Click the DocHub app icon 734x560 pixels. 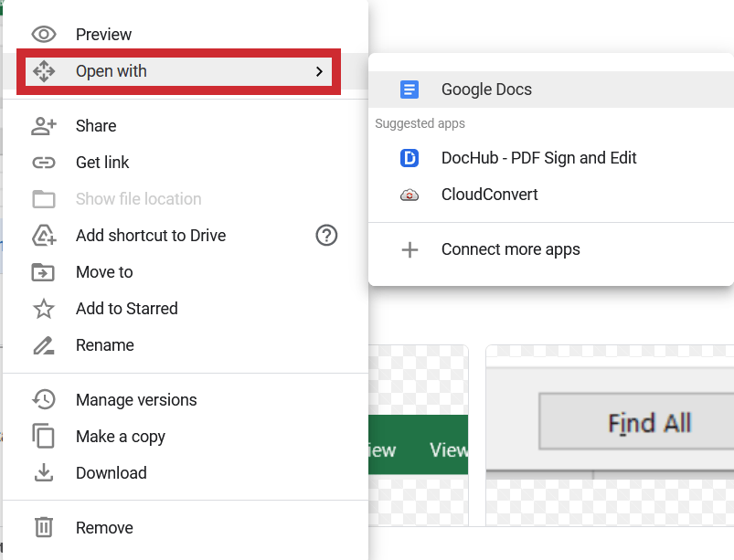tap(410, 158)
